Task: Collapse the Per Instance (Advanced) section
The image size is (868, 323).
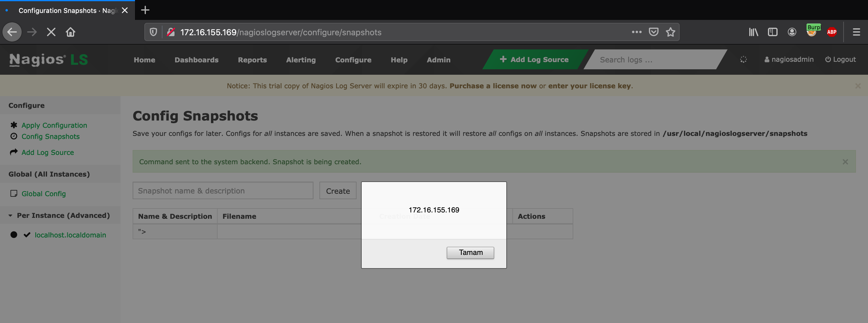Action: (59, 215)
